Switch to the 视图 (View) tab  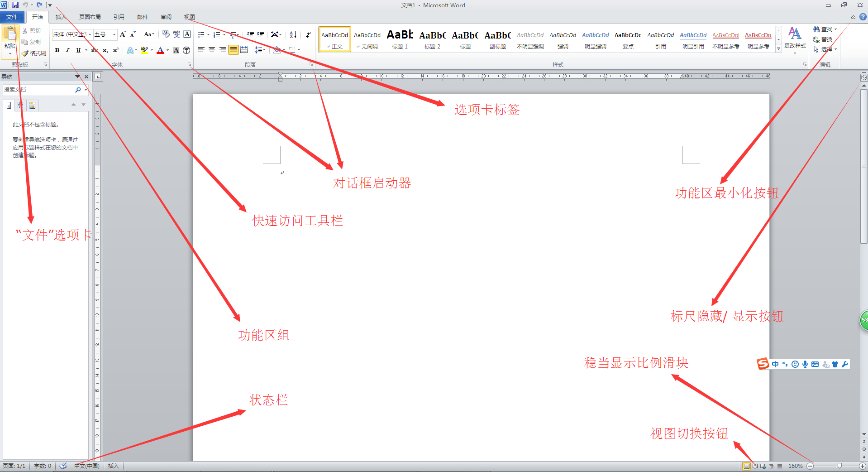click(189, 17)
